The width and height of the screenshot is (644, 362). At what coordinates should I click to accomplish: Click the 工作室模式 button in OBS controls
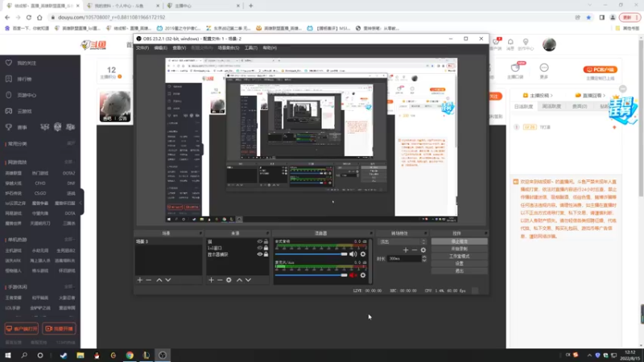pyautogui.click(x=459, y=256)
